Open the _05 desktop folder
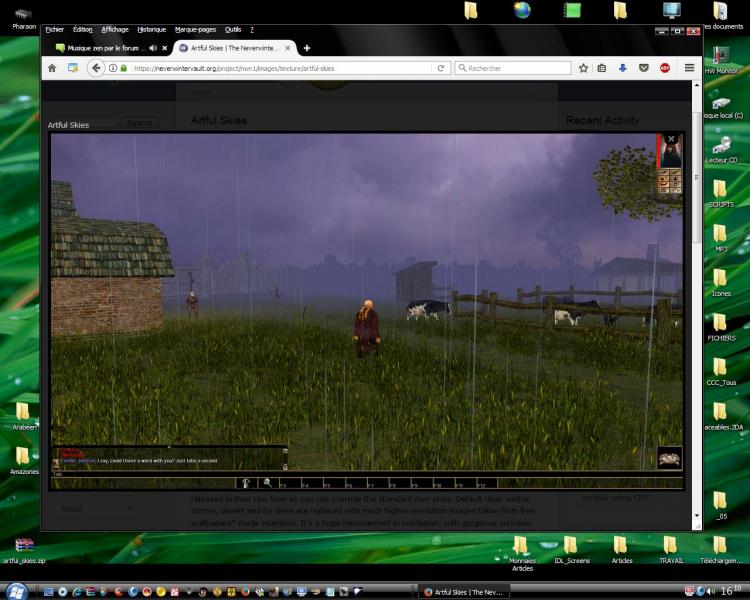 coord(721,505)
